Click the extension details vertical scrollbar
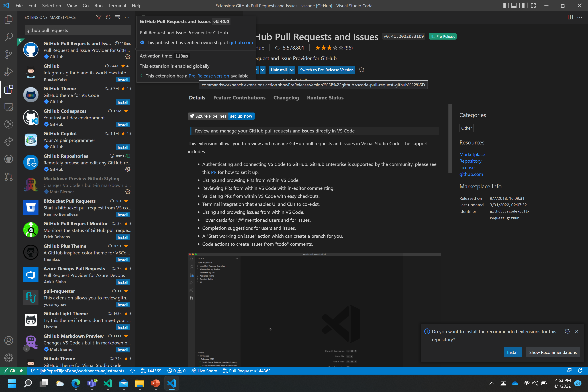The height and width of the screenshot is (392, 588). pos(450,138)
